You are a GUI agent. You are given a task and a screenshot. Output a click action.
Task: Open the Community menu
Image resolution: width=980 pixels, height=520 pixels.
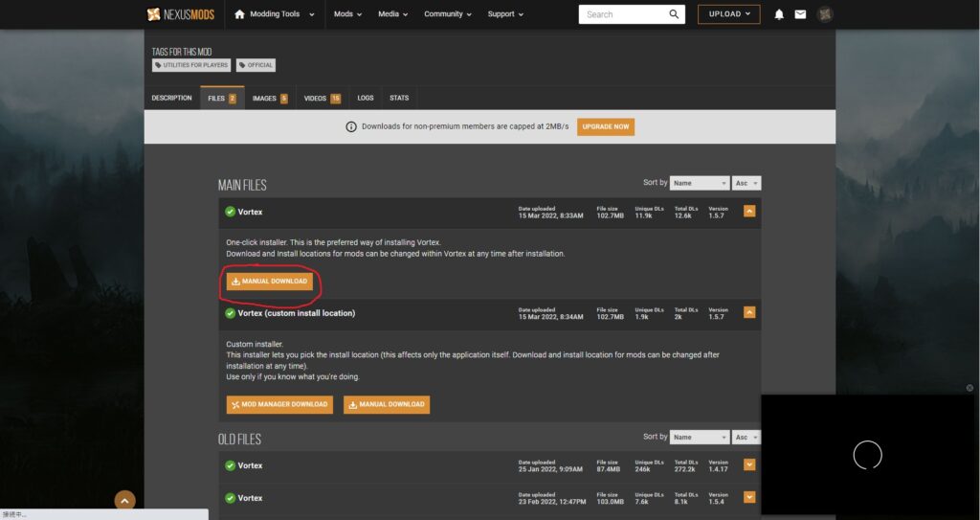click(x=448, y=13)
